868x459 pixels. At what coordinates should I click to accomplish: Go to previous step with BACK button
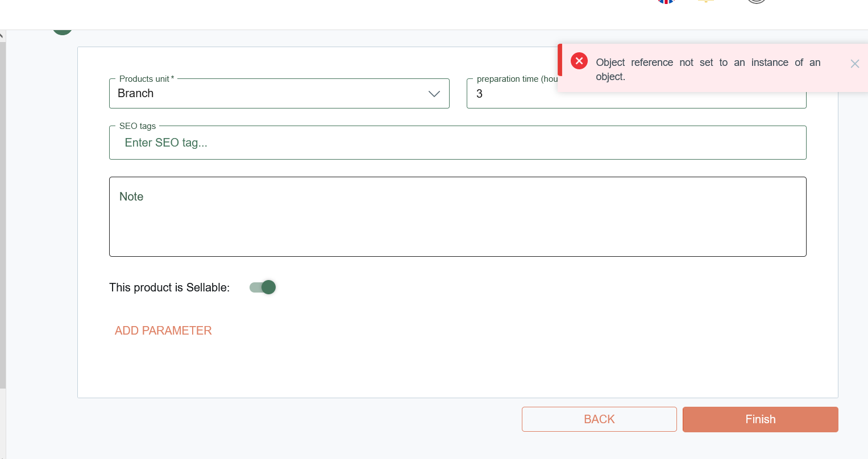(x=599, y=419)
